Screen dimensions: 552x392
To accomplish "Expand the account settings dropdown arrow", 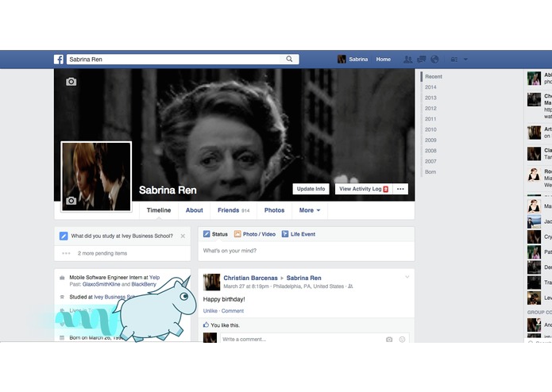I will [x=465, y=60].
